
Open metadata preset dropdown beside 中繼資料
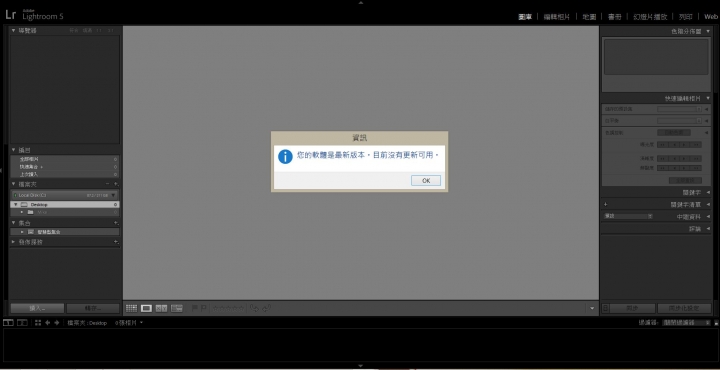[627, 216]
